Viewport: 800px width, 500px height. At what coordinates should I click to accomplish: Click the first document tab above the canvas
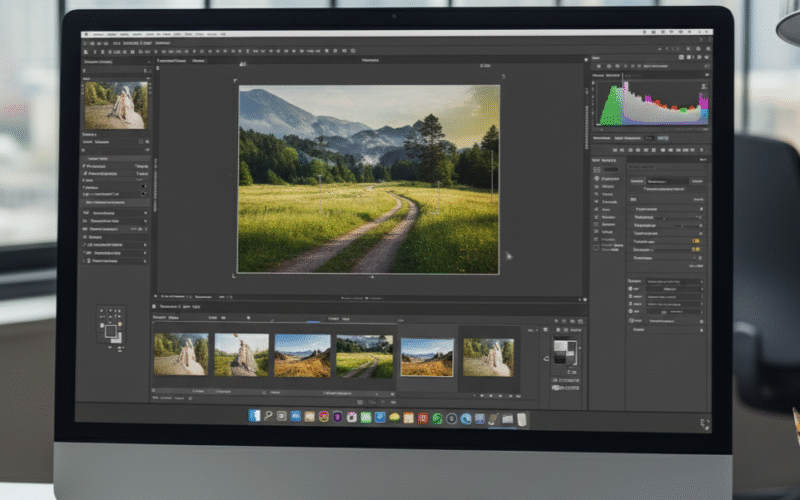[x=171, y=60]
